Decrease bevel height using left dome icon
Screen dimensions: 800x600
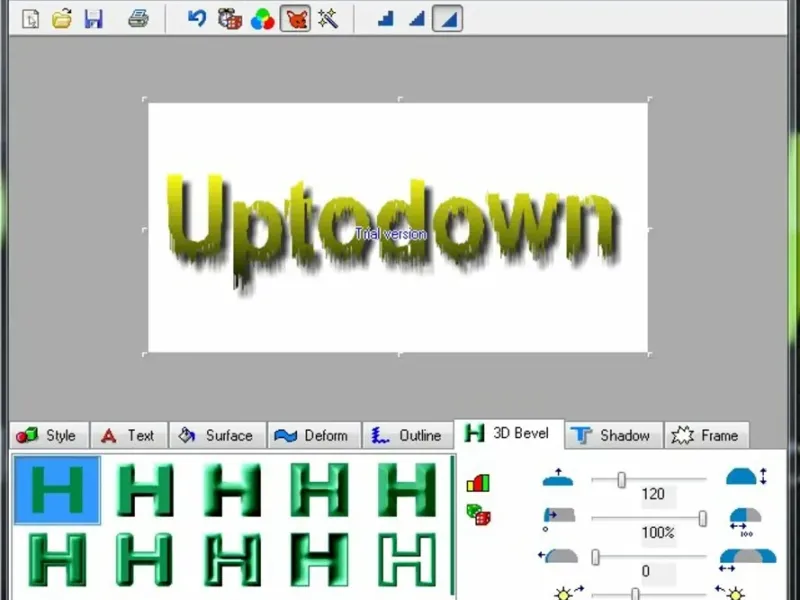(558, 478)
